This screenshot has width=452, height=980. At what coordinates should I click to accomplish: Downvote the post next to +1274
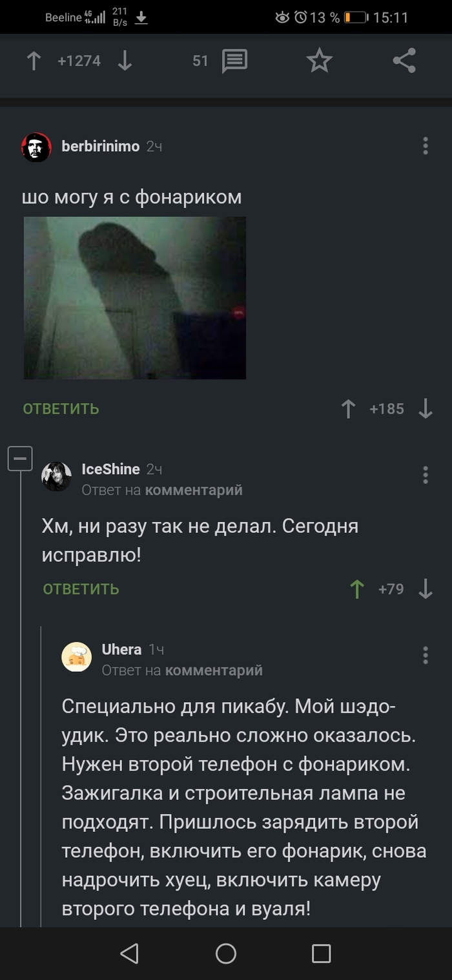click(x=125, y=61)
